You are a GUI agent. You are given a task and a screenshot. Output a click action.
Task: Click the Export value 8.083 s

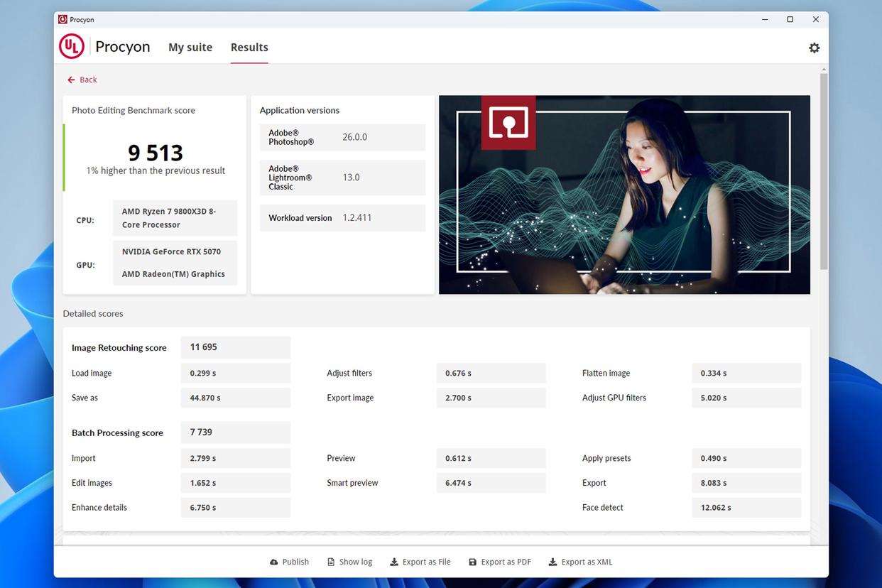746,483
